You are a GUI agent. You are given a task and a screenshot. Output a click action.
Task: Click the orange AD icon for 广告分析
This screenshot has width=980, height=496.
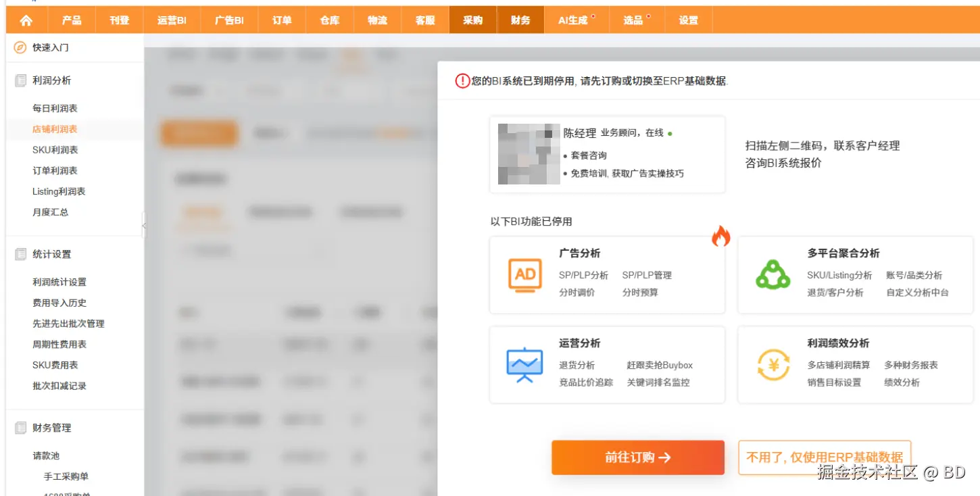click(x=525, y=275)
